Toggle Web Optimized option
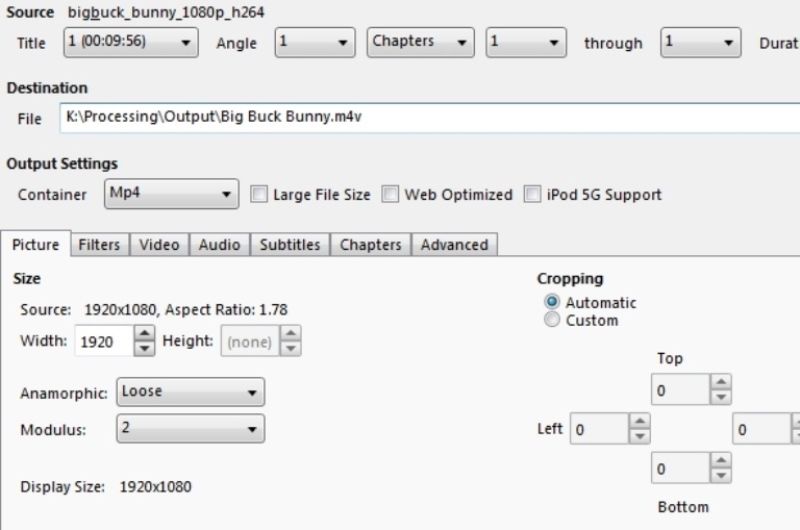800x530 pixels. [x=390, y=195]
